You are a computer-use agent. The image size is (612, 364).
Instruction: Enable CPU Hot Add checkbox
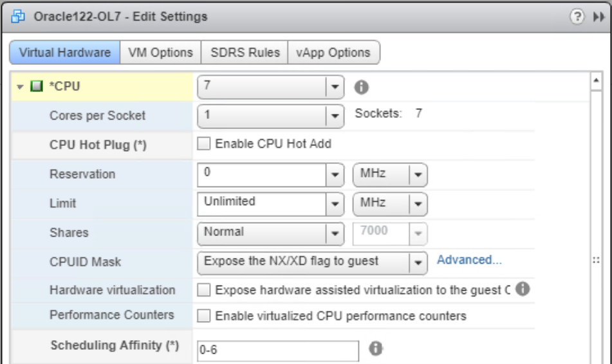click(204, 144)
